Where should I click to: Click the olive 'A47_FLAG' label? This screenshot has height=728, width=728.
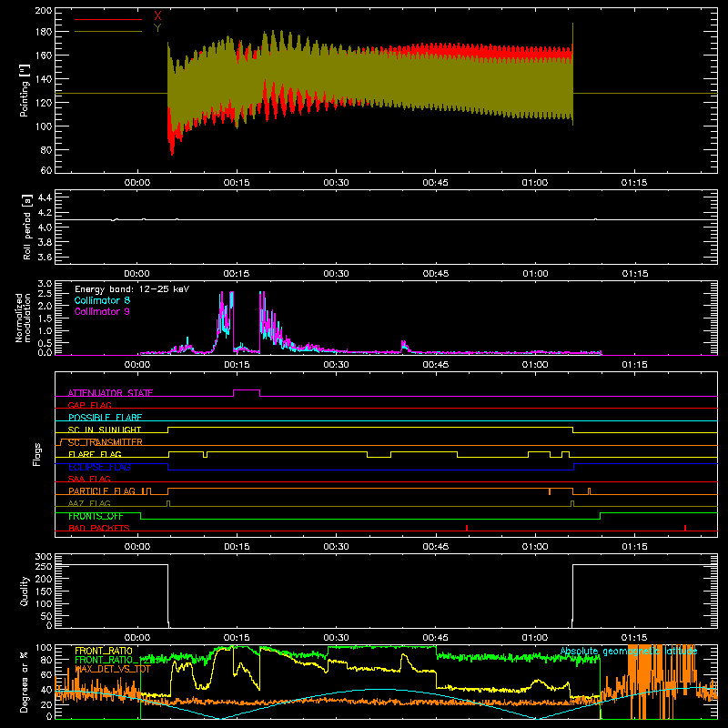(89, 503)
